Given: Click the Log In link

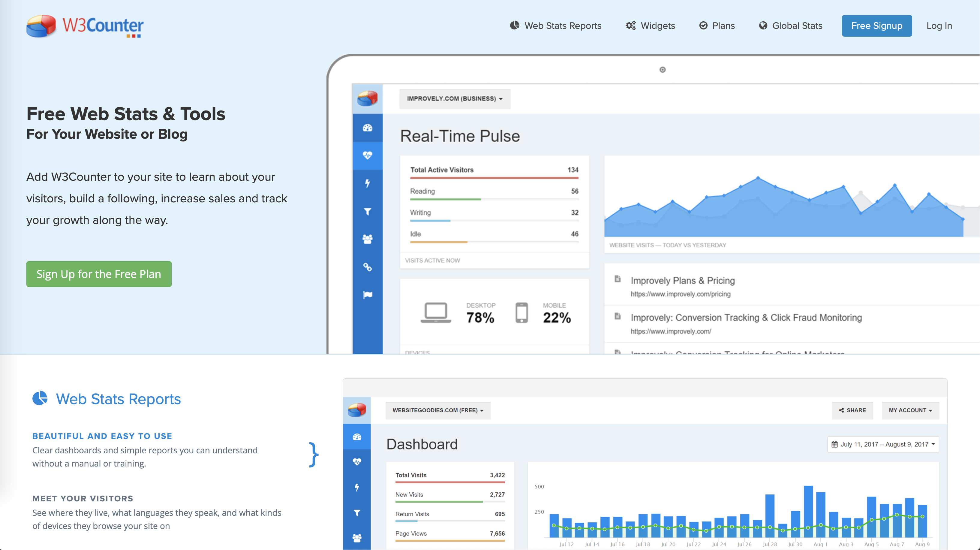Looking at the screenshot, I should coord(939,26).
